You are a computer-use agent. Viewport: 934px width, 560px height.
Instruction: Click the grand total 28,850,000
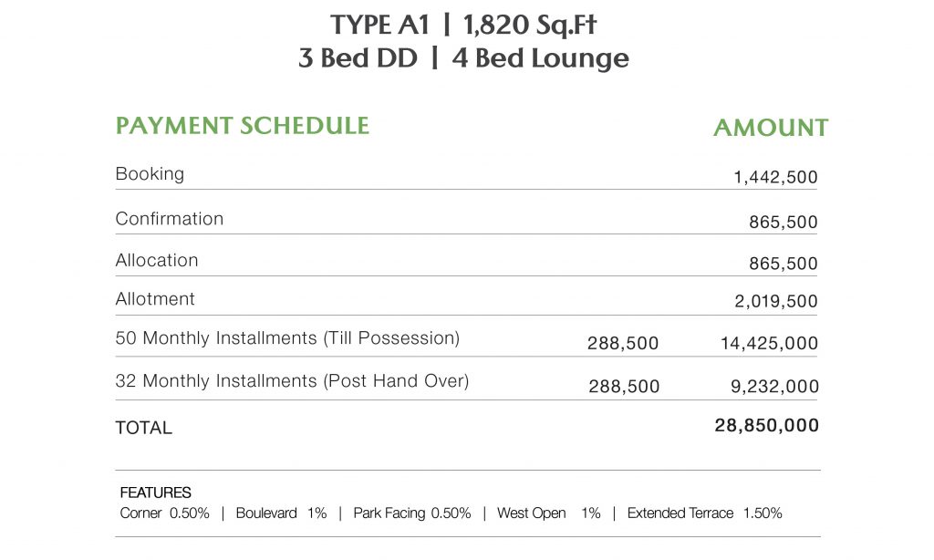[766, 426]
